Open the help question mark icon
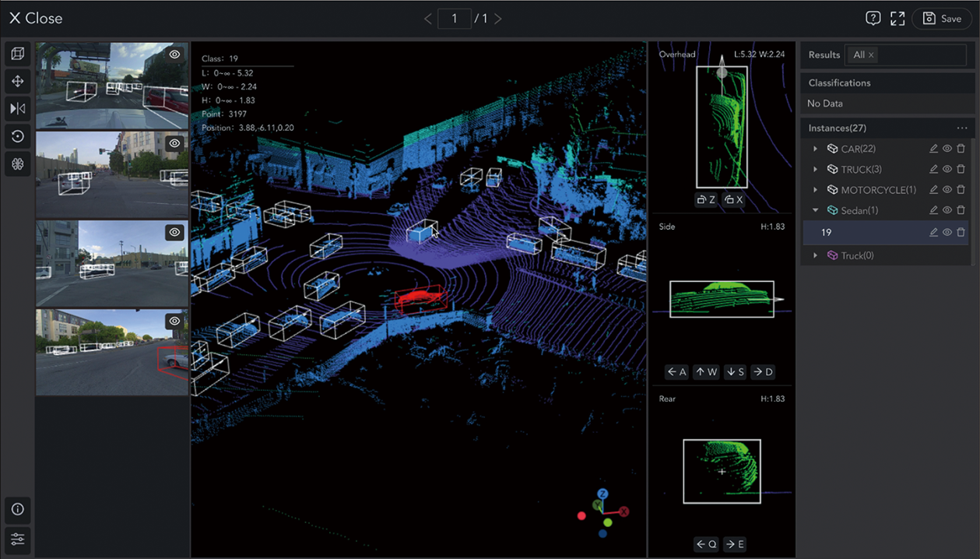The height and width of the screenshot is (559, 980). pos(873,19)
